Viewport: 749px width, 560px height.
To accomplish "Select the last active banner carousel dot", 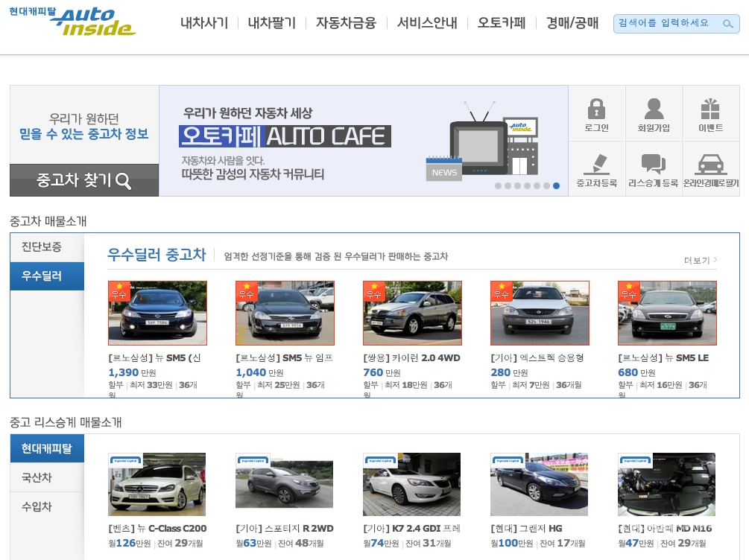I will [x=556, y=186].
